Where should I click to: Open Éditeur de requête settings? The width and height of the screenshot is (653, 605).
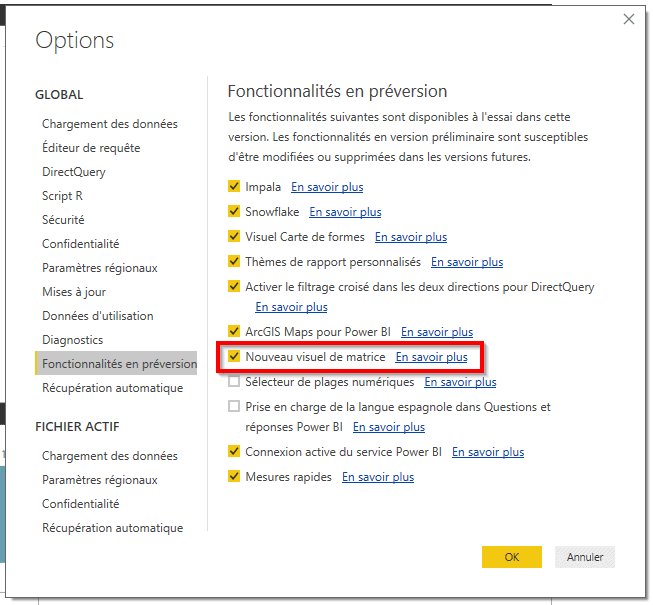(x=91, y=148)
